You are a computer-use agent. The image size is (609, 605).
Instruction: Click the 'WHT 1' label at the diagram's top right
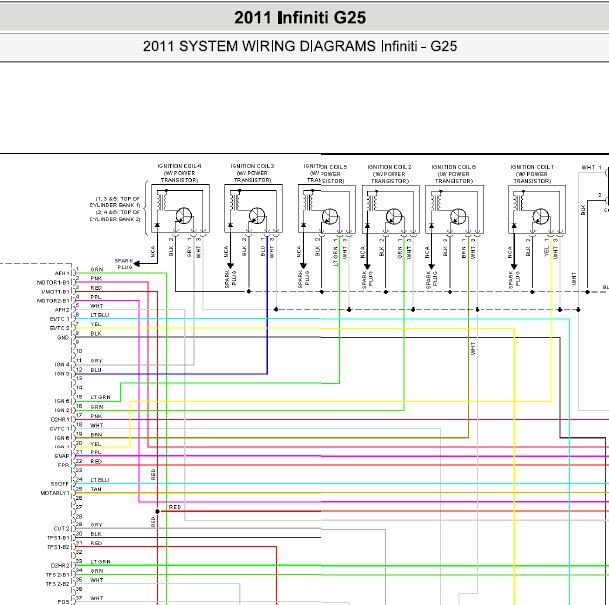point(592,167)
